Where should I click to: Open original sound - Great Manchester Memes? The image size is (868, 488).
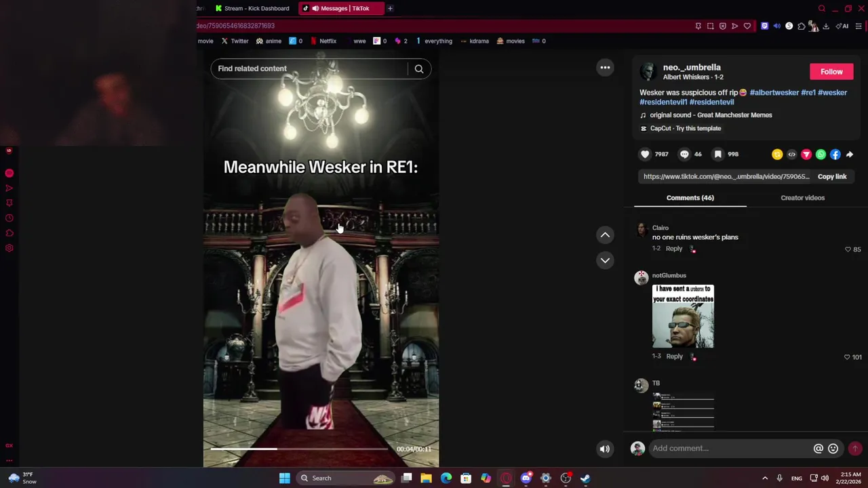point(711,115)
